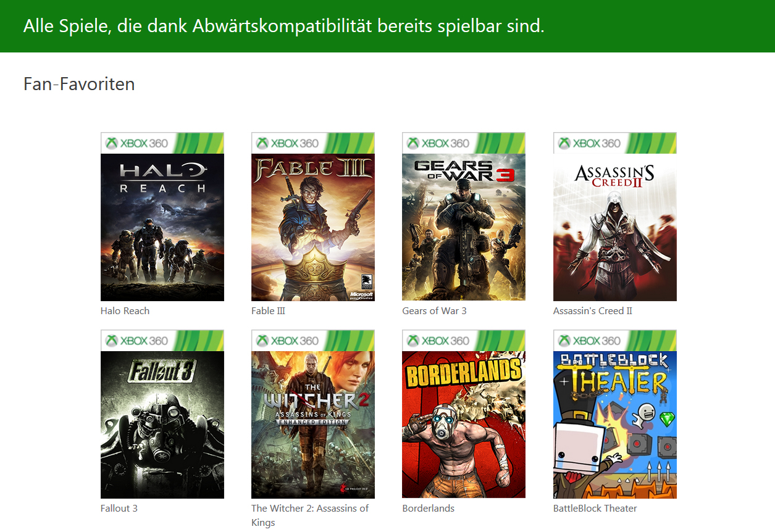775x532 pixels.
Task: Open the Halo Reach cover art
Action: pos(162,217)
